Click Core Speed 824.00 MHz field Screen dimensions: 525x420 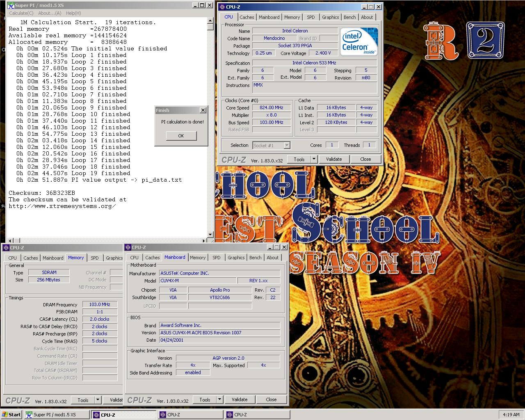(272, 107)
